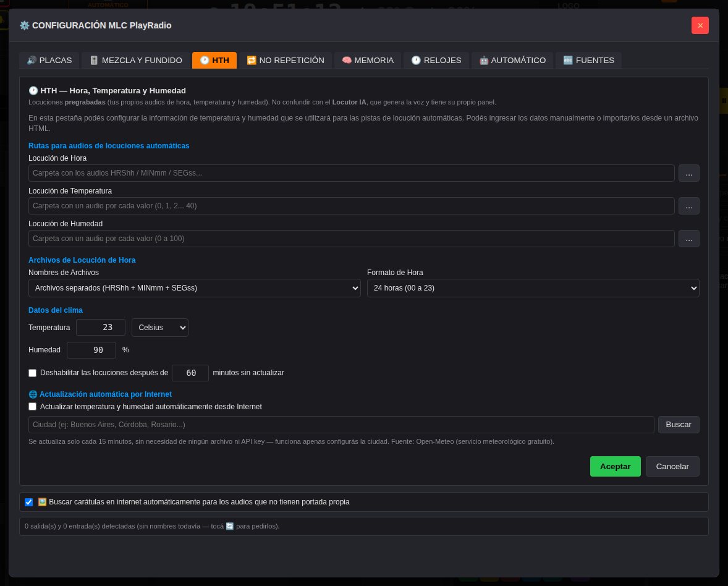The height and width of the screenshot is (586, 728).
Task: Open the Celsius unit dropdown
Action: tap(160, 328)
